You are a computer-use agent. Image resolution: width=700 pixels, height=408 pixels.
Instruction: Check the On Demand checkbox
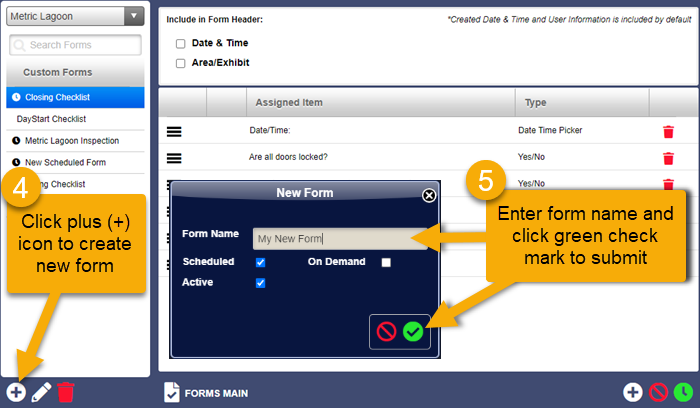(x=386, y=262)
